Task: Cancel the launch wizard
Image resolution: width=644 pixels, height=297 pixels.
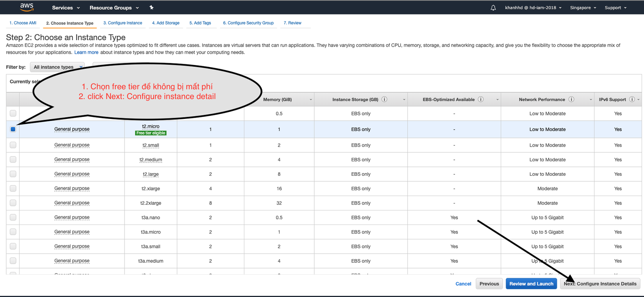Action: coord(463,284)
